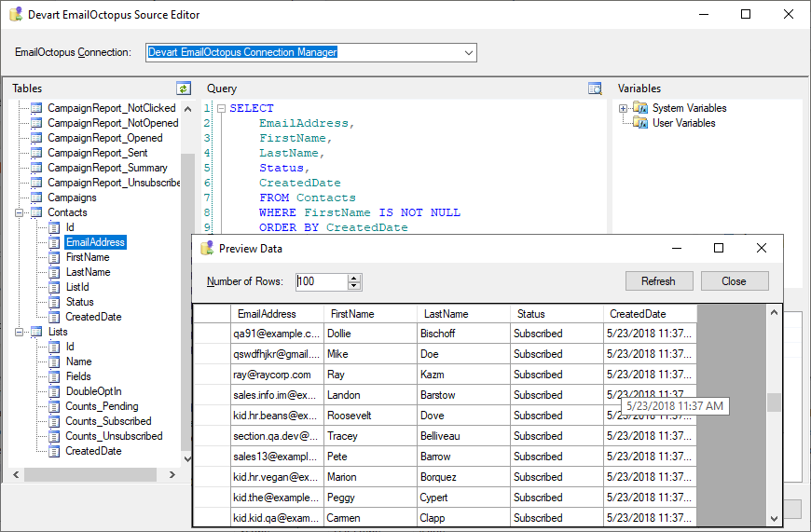Select the Status column under Contacts
Viewport: 811px width, 532px height.
pyautogui.click(x=79, y=302)
